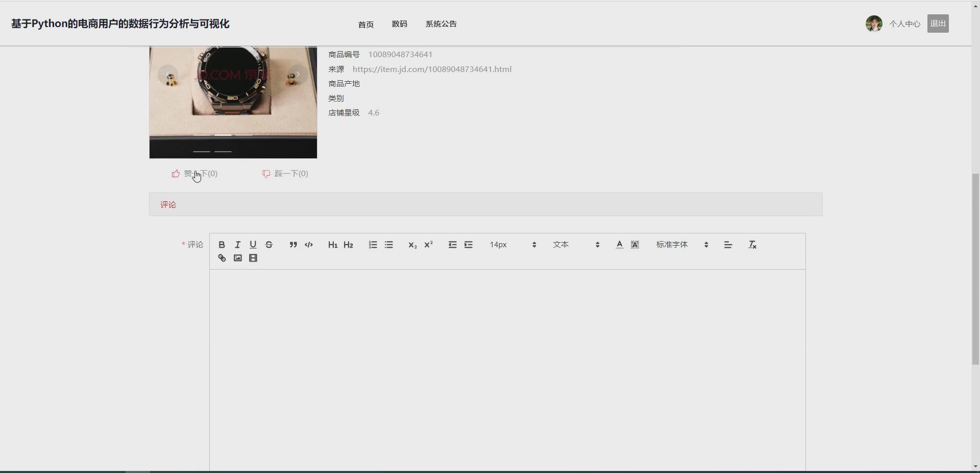Open the 标准字体 font family dropdown
Screen dimensions: 980x473
coord(682,245)
